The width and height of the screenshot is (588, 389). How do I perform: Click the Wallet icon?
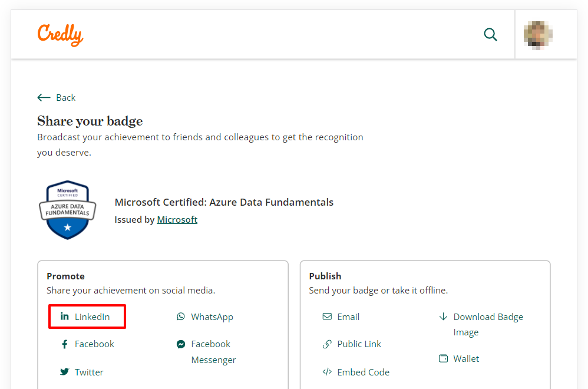point(443,358)
